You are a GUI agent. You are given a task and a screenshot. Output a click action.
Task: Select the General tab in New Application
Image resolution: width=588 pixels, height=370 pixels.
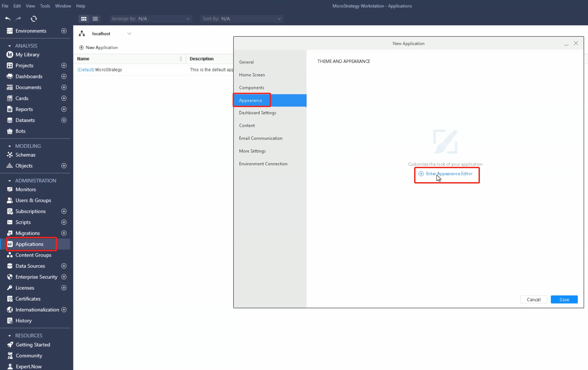tap(270, 62)
